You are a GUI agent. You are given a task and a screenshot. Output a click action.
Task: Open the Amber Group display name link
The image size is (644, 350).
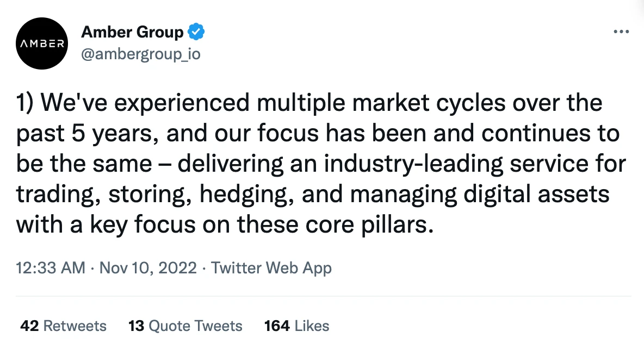pos(132,32)
